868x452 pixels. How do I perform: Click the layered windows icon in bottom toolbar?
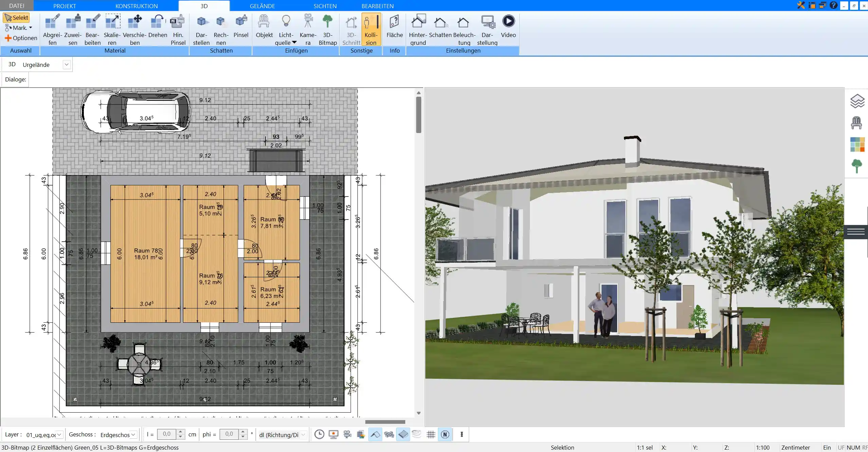tap(361, 434)
